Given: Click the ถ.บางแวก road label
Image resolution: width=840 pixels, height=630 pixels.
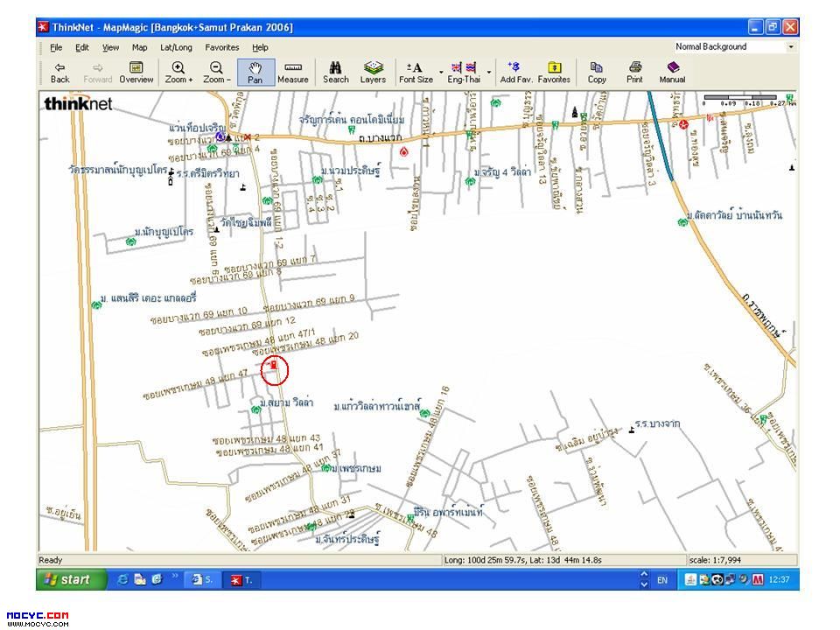Looking at the screenshot, I should tap(380, 138).
